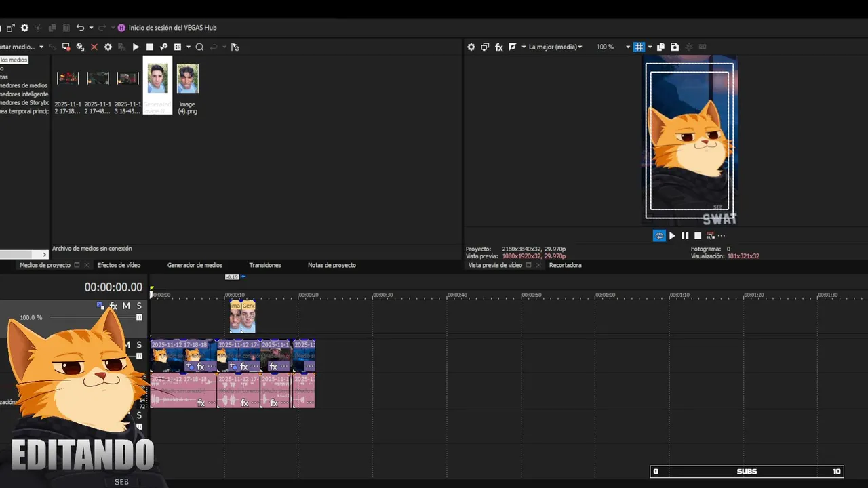
Task: Click the get media from web icon
Action: (80, 47)
